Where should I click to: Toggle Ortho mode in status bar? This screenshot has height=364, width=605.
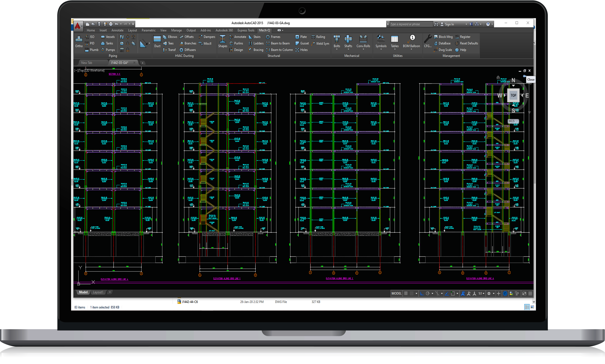[421, 293]
